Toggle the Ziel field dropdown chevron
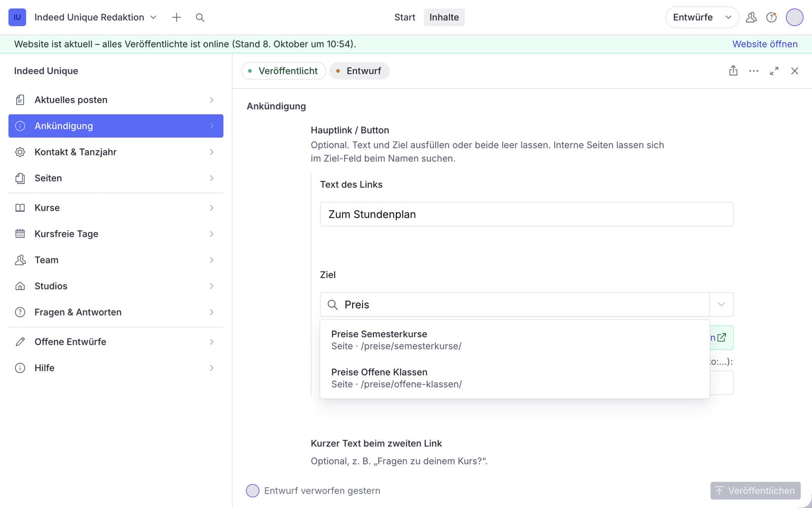 (721, 305)
